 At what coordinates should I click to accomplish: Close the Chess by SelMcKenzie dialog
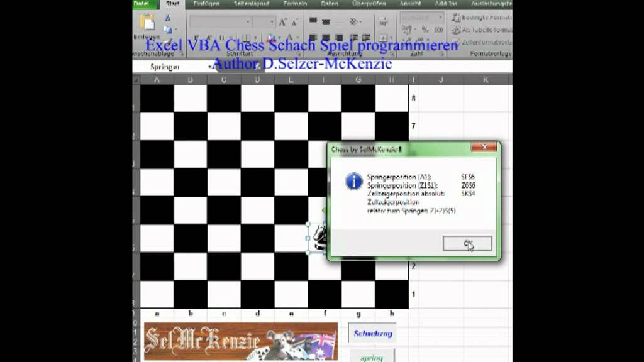484,146
